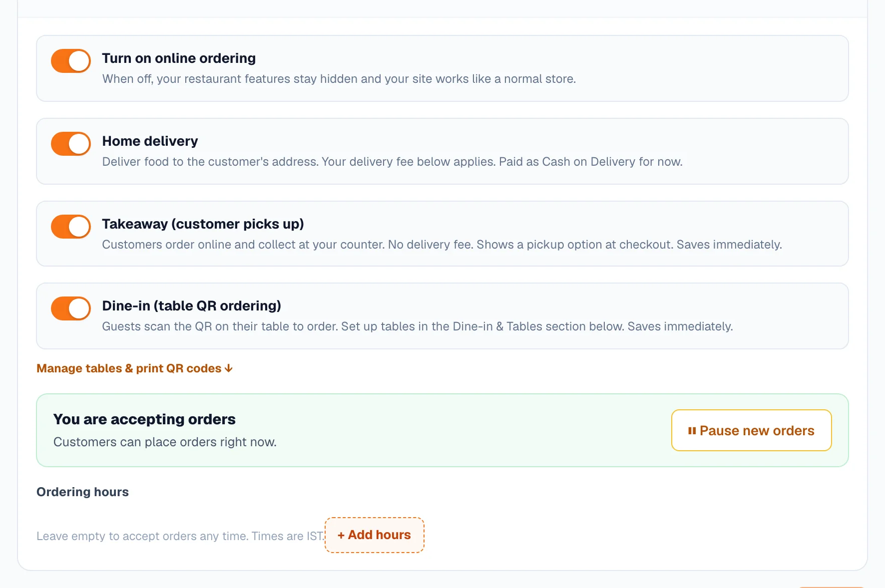Toggle the Turn on online ordering switch

pyautogui.click(x=71, y=61)
